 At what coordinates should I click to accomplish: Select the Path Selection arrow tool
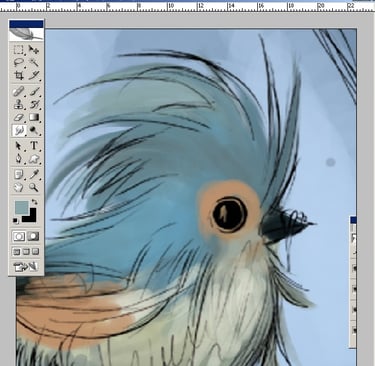tap(19, 146)
